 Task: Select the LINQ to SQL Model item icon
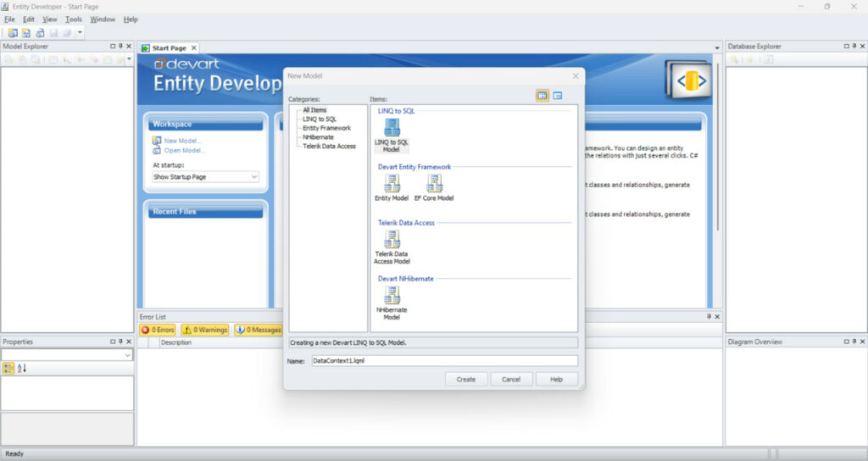tap(392, 128)
